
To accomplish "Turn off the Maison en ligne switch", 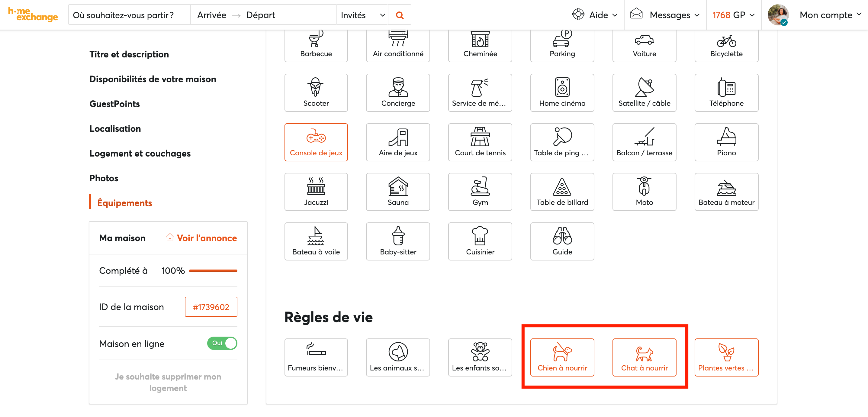I will pos(222,343).
